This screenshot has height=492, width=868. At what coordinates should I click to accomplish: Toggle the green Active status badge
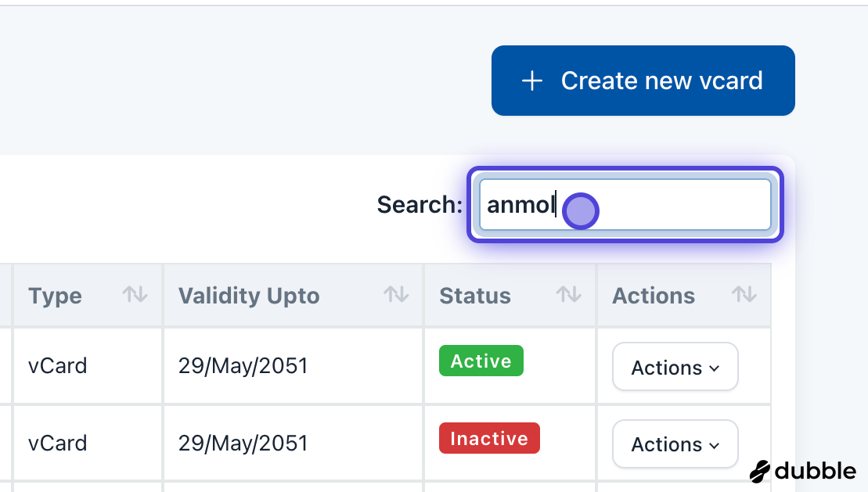point(481,361)
